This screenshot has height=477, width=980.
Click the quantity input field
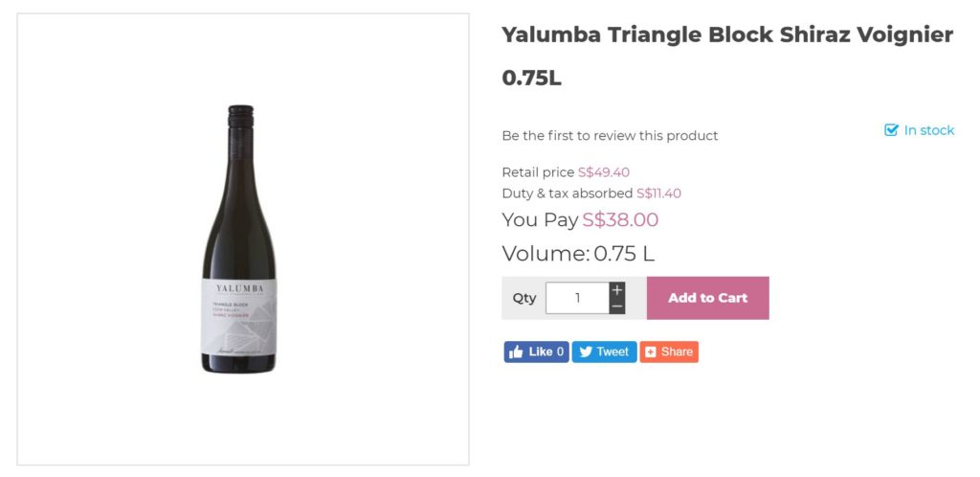(577, 298)
